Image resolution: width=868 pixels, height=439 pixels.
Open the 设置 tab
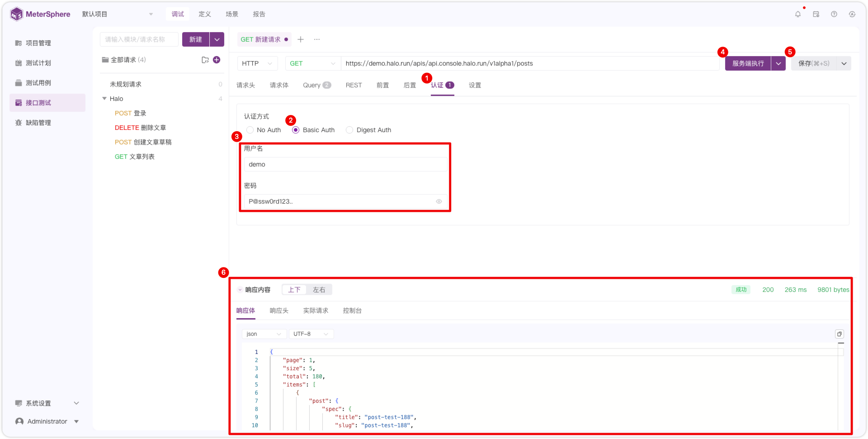tap(475, 85)
